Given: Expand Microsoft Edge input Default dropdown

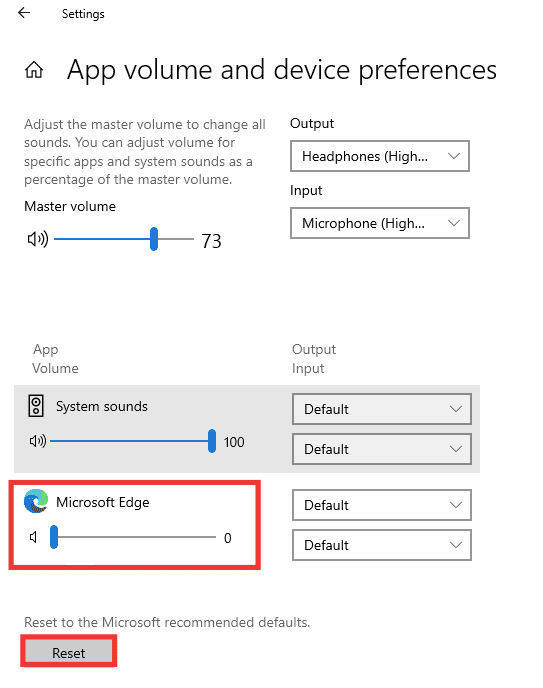Looking at the screenshot, I should 382,545.
